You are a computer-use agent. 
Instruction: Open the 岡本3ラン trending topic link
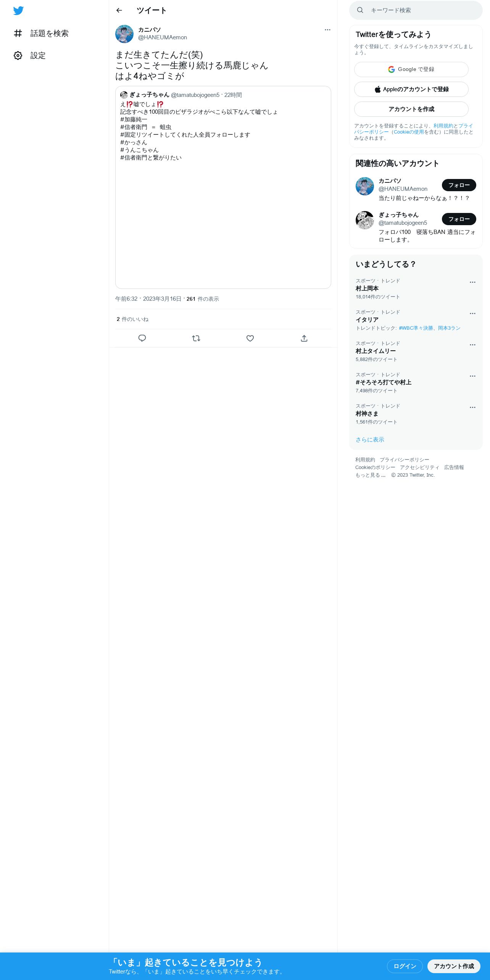tap(449, 328)
